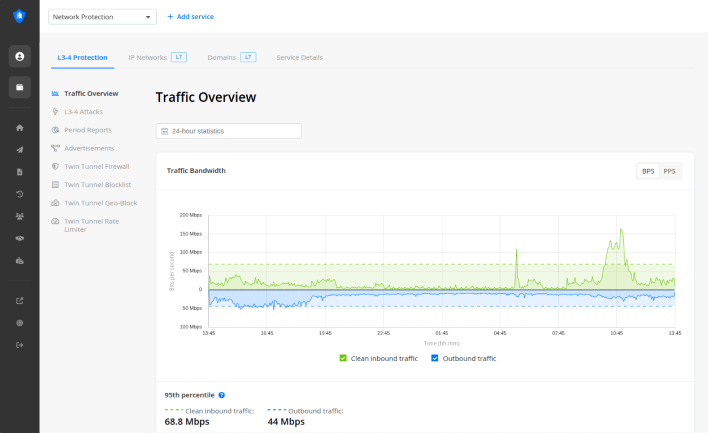The height and width of the screenshot is (433, 708).
Task: Click the users group icon in sidebar
Action: pos(20,216)
